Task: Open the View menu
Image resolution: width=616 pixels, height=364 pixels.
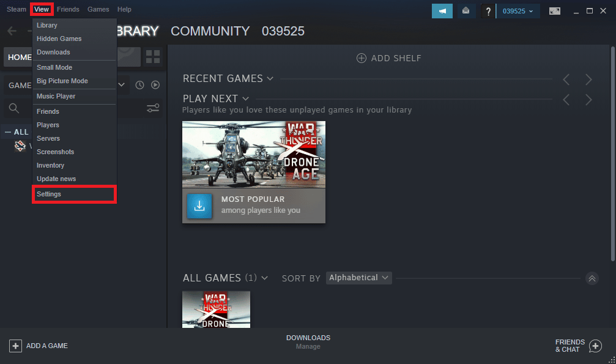Action: point(42,9)
